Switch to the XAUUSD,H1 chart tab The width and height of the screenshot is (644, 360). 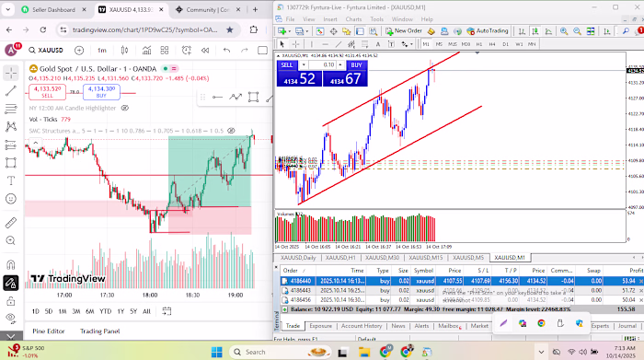pos(340,258)
